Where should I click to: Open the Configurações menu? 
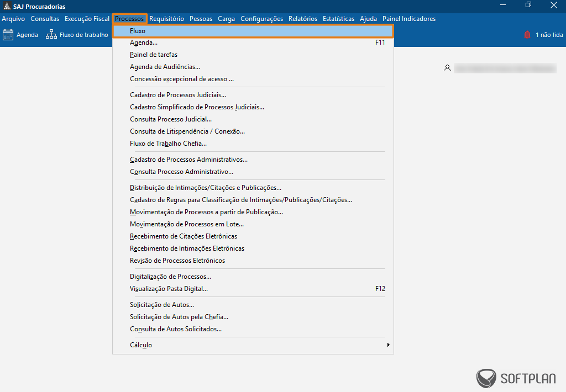click(x=261, y=18)
